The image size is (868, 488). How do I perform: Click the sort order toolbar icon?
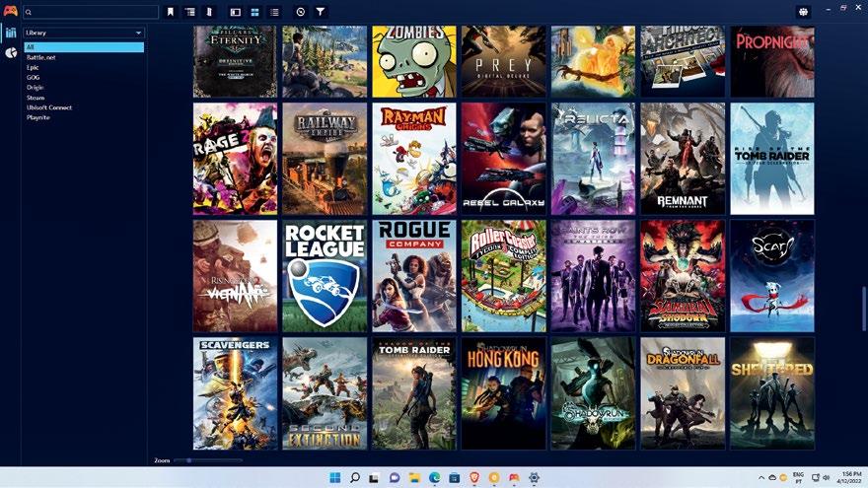click(209, 12)
